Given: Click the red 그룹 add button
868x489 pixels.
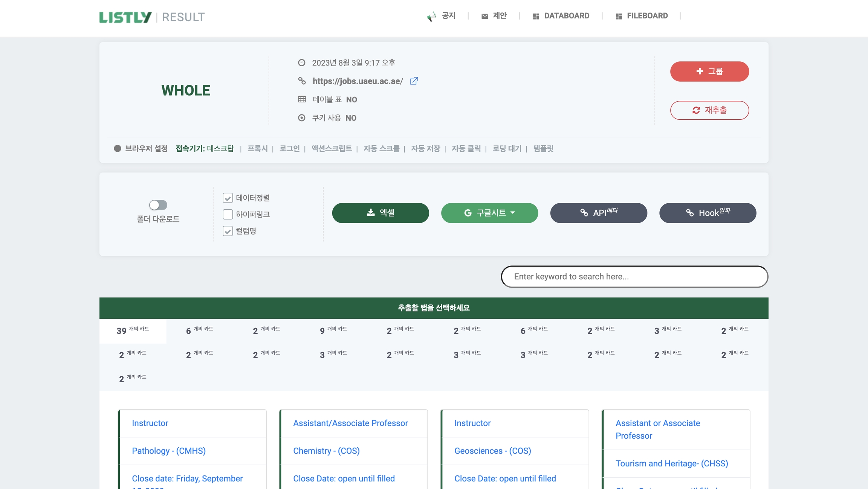Looking at the screenshot, I should [x=709, y=71].
